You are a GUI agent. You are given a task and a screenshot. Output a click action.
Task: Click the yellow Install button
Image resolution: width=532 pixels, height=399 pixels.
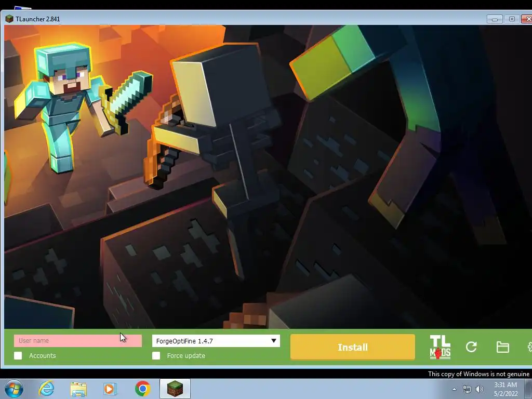point(353,347)
